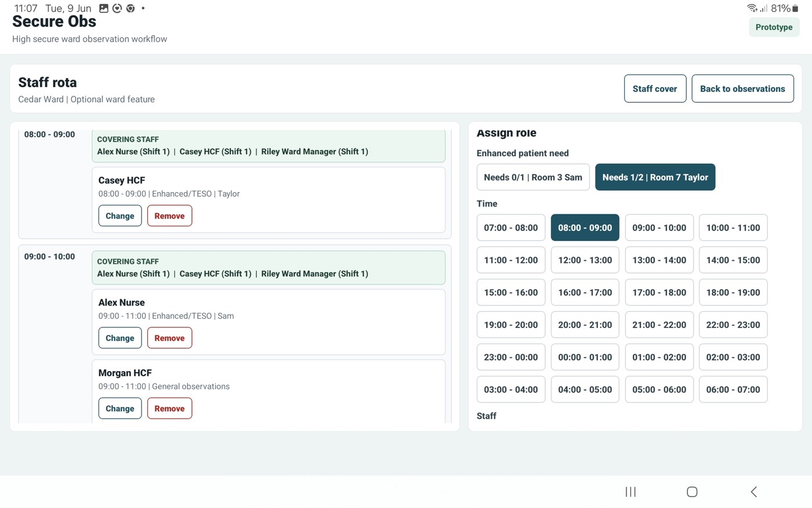Viewport: 812px width, 508px height.
Task: Select the 07:00 - 08:00 time slot
Action: (x=510, y=228)
